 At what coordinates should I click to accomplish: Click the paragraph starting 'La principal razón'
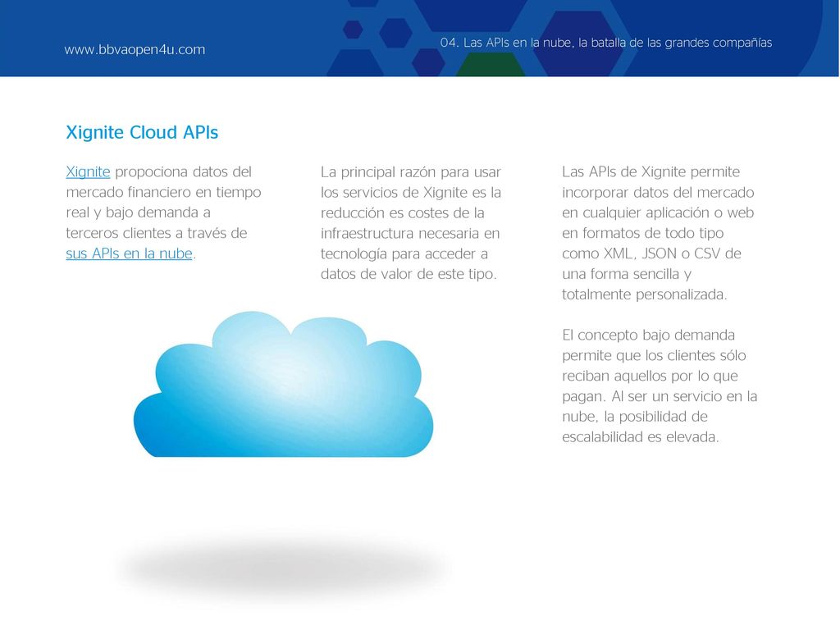pyautogui.click(x=411, y=223)
